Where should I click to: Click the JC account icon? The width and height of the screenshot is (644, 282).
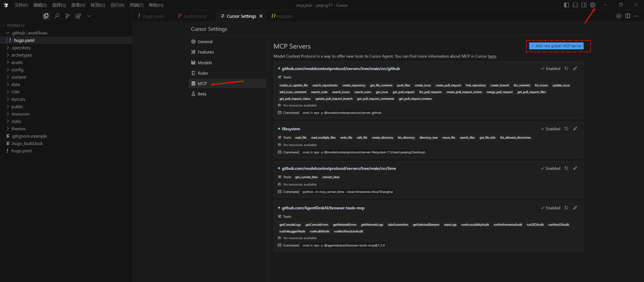point(619,16)
